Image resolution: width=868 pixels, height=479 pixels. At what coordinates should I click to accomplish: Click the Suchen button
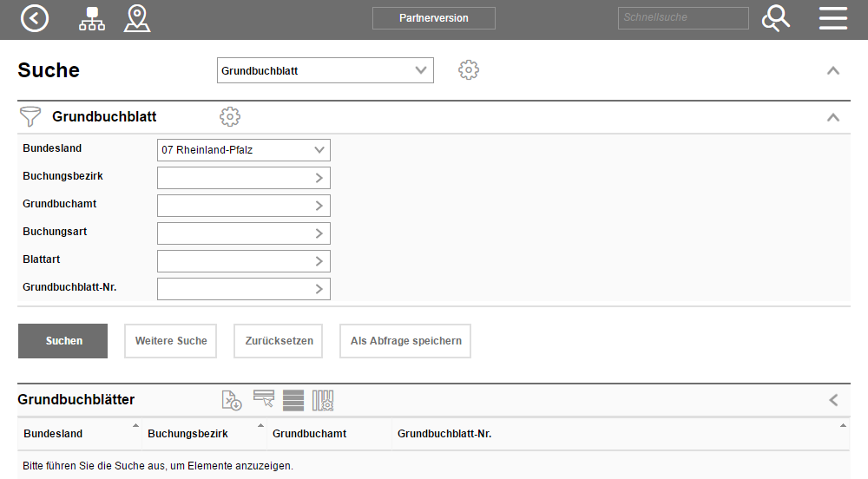click(62, 341)
